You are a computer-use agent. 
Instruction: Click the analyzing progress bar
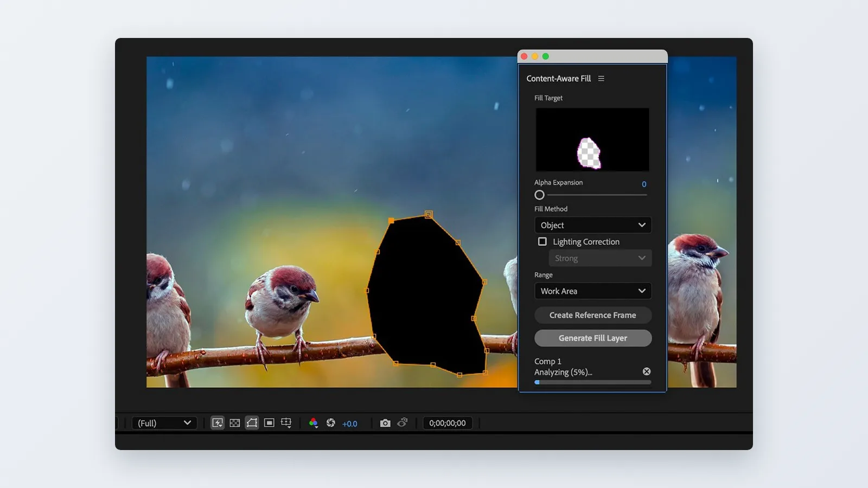point(593,382)
